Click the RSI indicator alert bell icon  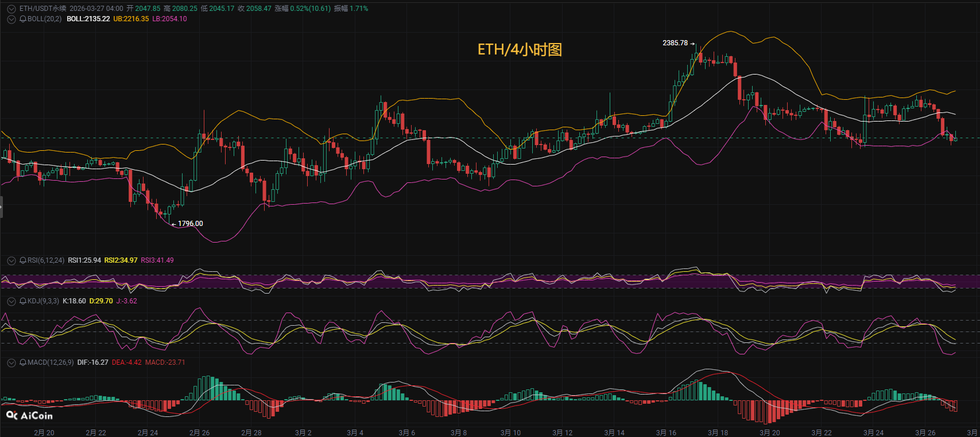pos(23,260)
